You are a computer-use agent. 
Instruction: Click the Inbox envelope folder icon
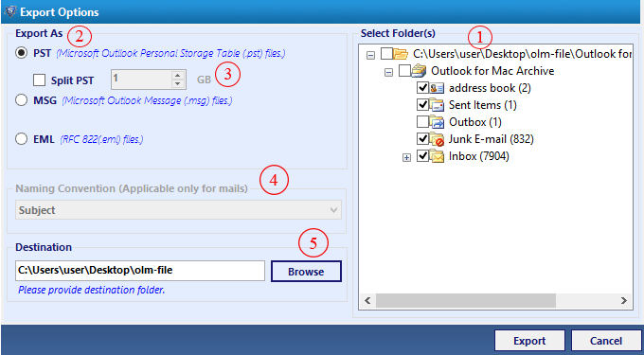pyautogui.click(x=437, y=157)
